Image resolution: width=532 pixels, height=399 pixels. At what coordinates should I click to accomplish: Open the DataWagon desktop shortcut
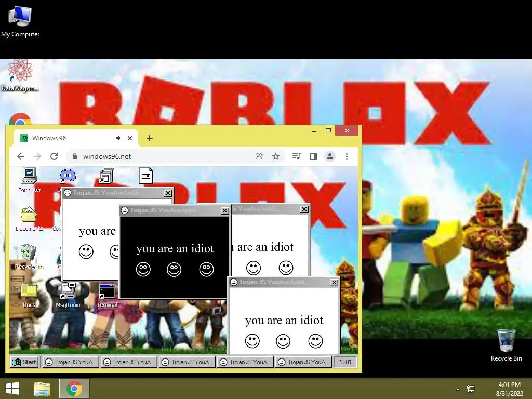pos(20,75)
